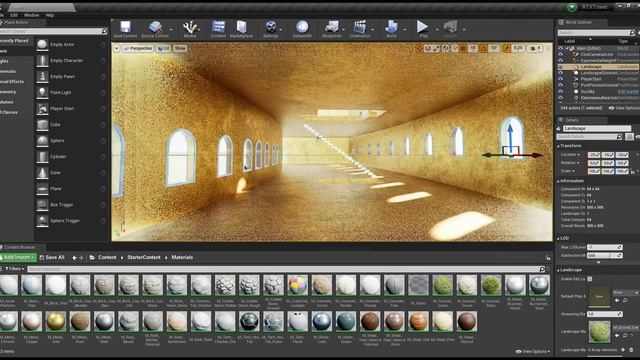Toggle visibility of PostProcessVolume in Outliner
The image size is (640, 360).
[x=560, y=85]
